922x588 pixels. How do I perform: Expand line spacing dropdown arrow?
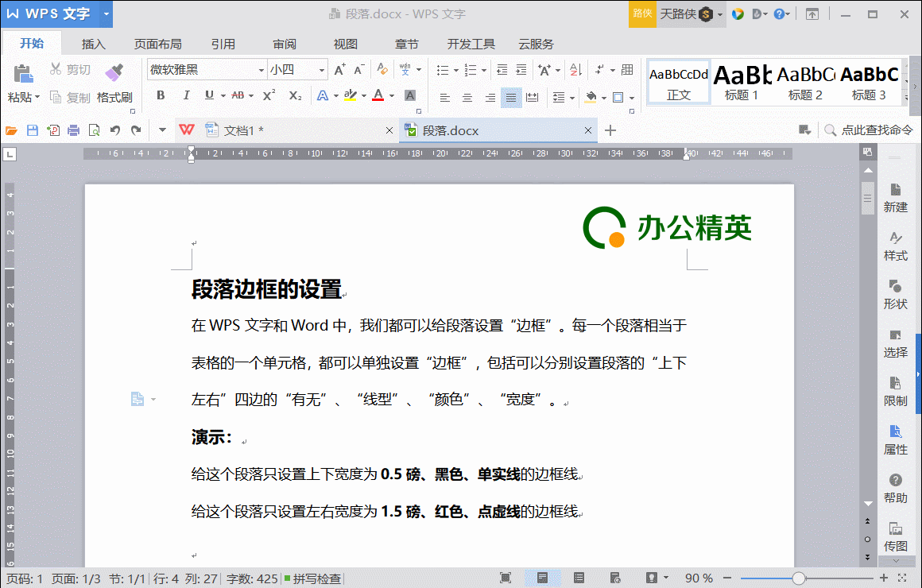[x=571, y=98]
